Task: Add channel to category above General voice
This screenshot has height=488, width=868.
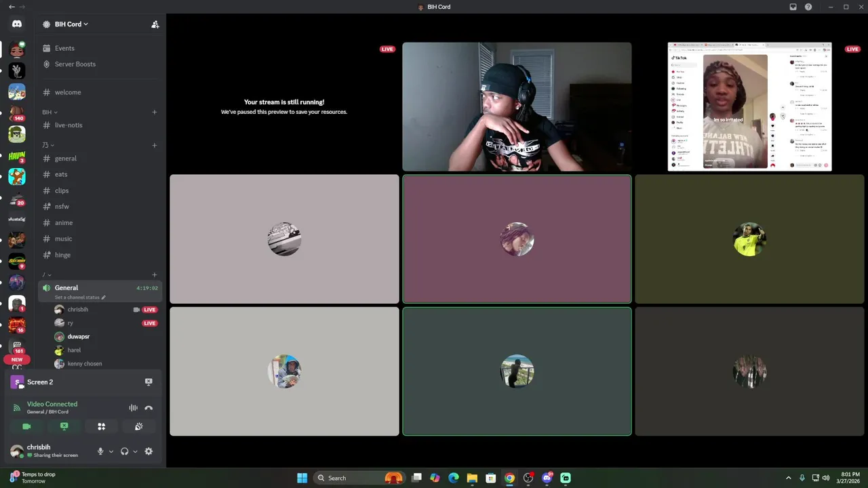Action: (155, 274)
